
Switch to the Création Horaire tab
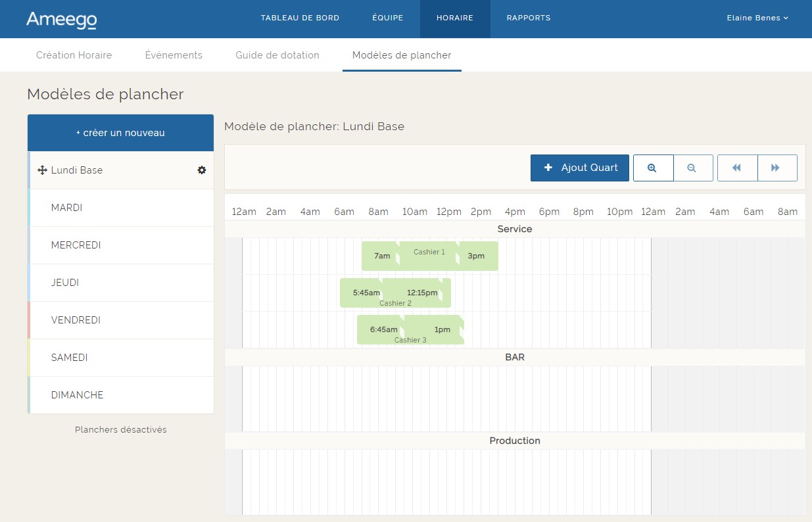pos(74,55)
